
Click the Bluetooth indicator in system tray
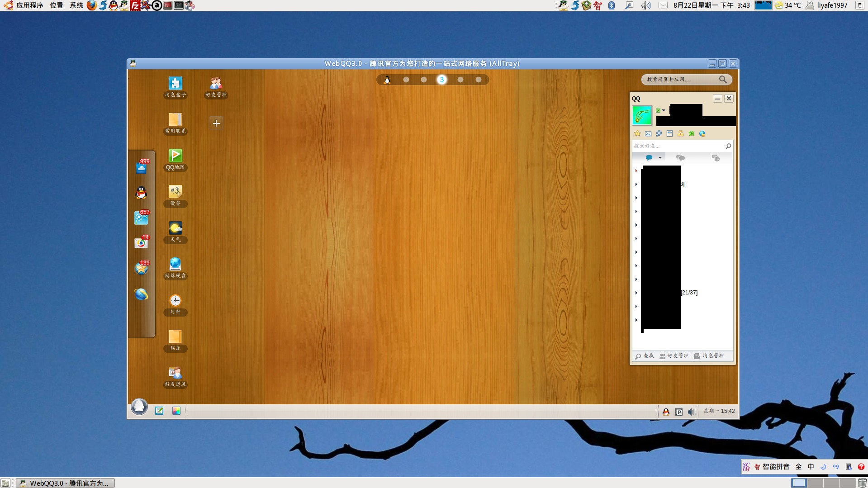(x=612, y=5)
